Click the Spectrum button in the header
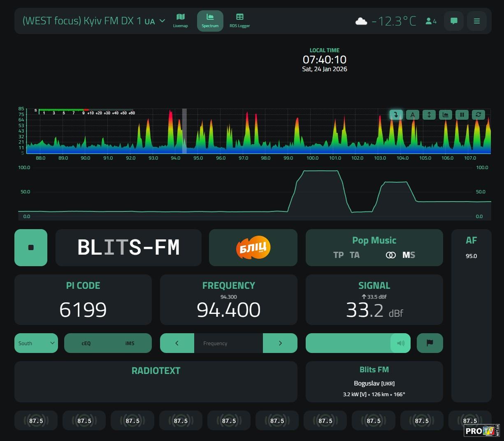The width and height of the screenshot is (504, 441). pos(210,21)
